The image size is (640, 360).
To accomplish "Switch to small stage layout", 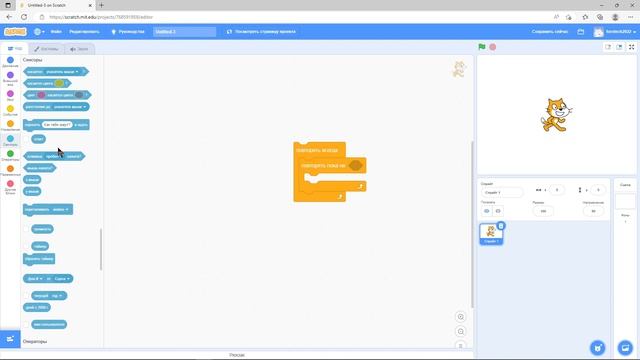I will pyautogui.click(x=608, y=47).
